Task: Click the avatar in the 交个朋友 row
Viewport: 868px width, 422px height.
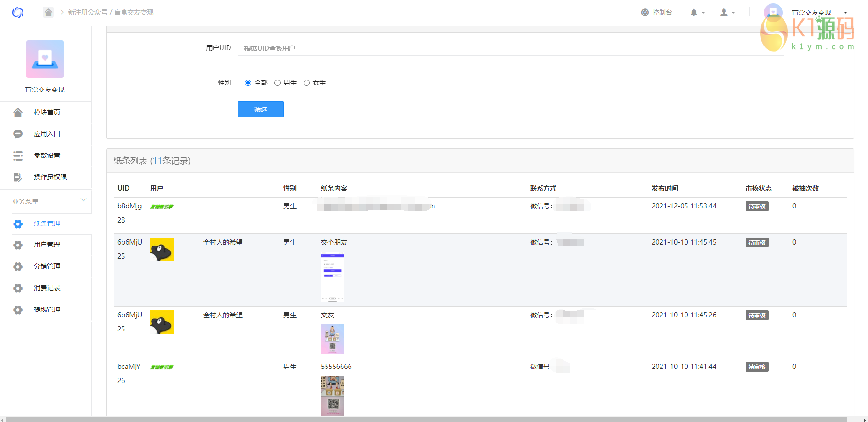Action: (162, 249)
